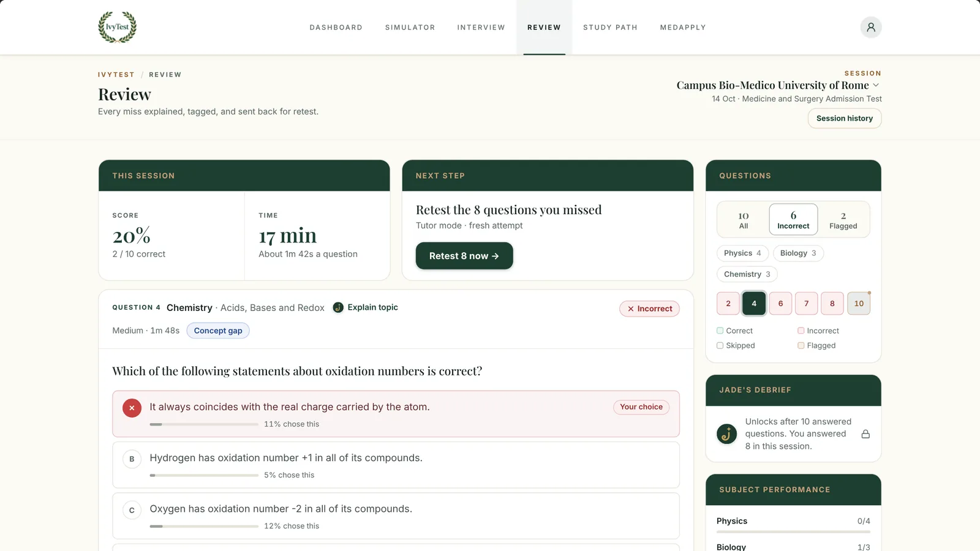
Task: Click the Jade avatar in Jade's Debrief
Action: point(726,434)
